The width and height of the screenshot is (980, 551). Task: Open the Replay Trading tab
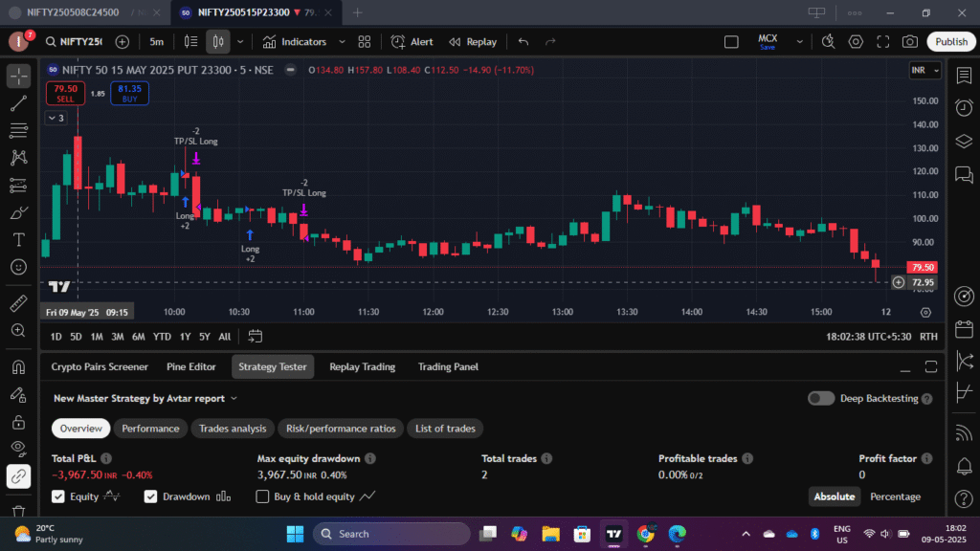(363, 366)
